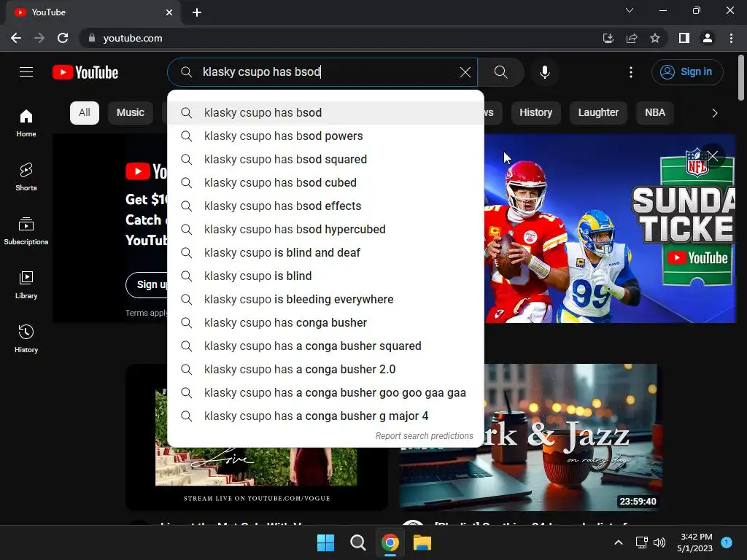Viewport: 747px width, 560px height.
Task: Select the Music chip
Action: tap(131, 113)
